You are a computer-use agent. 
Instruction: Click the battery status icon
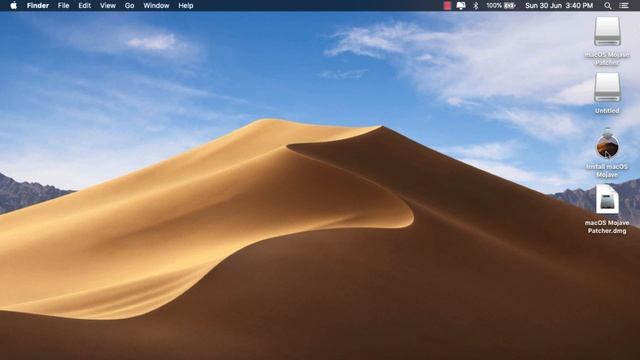tap(510, 6)
